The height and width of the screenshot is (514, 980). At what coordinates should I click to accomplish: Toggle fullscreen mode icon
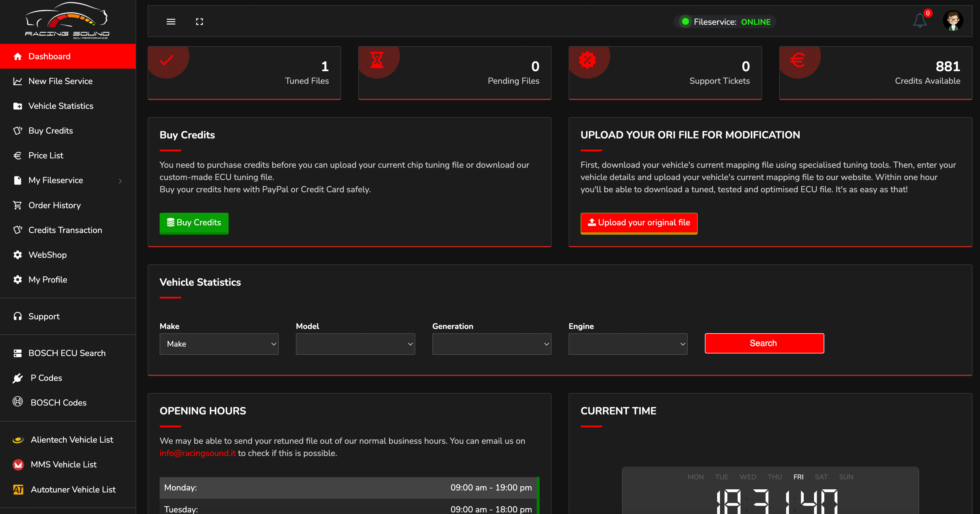click(199, 22)
